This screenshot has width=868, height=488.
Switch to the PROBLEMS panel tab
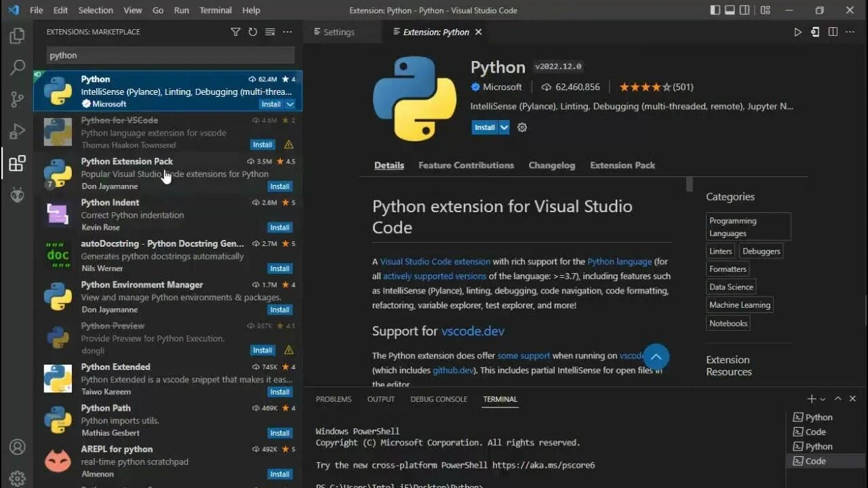334,399
